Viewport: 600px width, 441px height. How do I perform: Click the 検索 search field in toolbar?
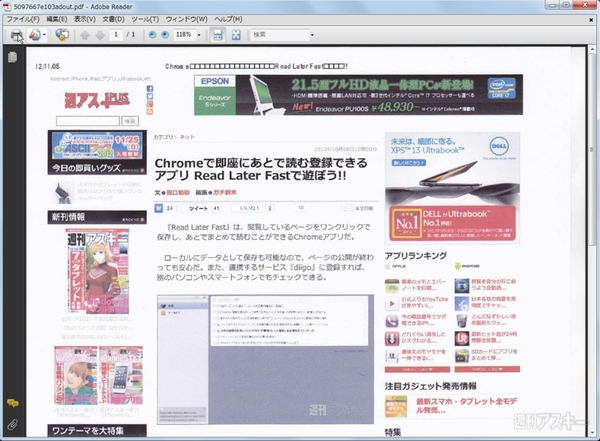click(x=280, y=35)
